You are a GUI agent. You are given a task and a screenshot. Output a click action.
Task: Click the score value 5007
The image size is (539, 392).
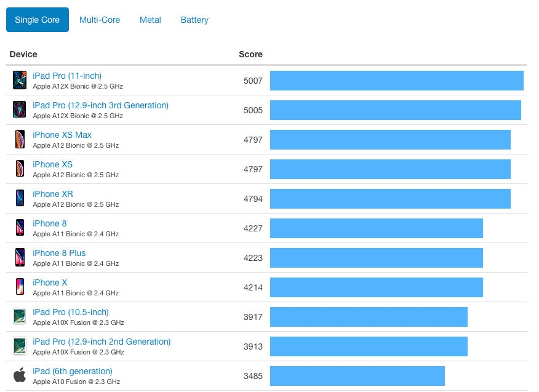[253, 81]
